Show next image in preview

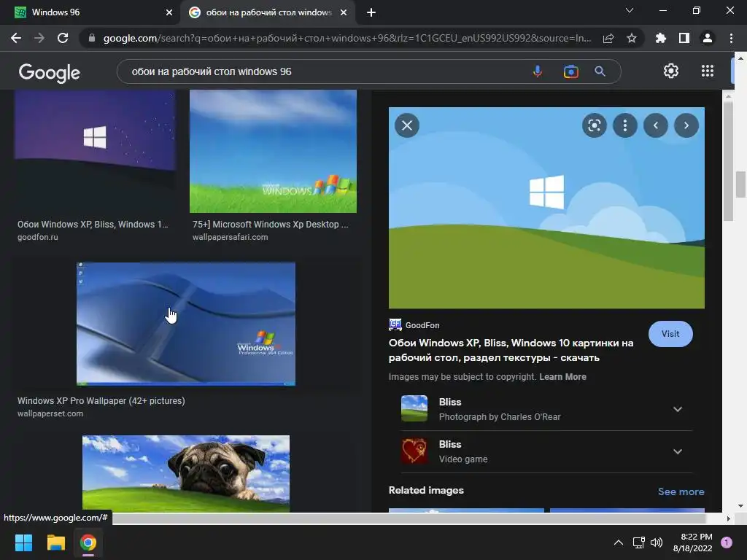click(x=686, y=125)
